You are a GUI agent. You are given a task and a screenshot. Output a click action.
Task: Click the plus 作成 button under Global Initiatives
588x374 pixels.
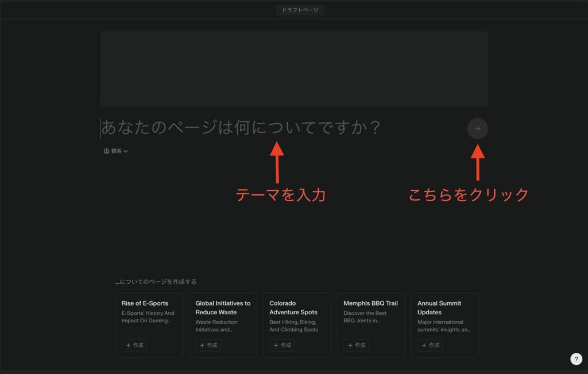(208, 345)
